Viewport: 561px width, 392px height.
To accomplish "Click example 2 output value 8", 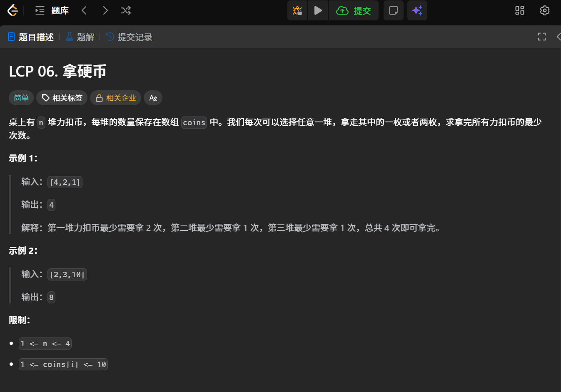I will 51,297.
